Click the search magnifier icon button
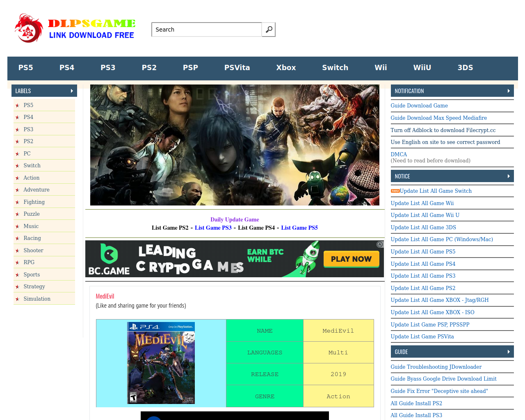This screenshot has height=420, width=525. (x=269, y=30)
